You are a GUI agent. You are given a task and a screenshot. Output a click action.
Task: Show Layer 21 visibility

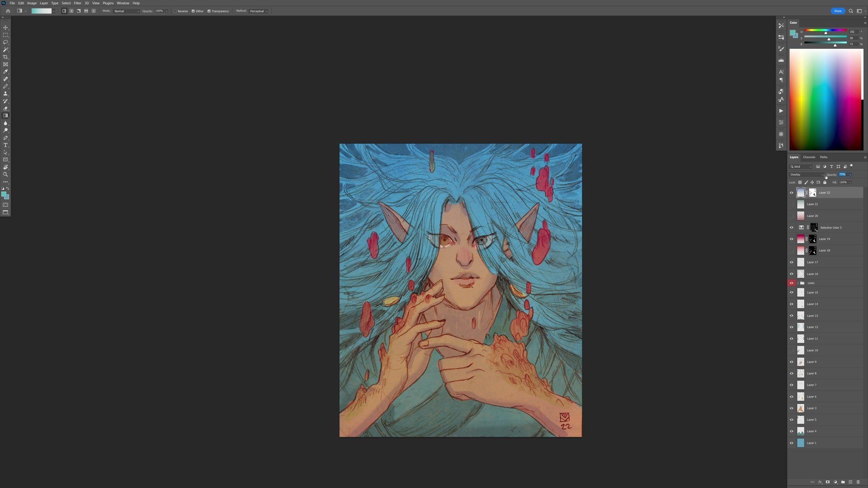pyautogui.click(x=791, y=204)
